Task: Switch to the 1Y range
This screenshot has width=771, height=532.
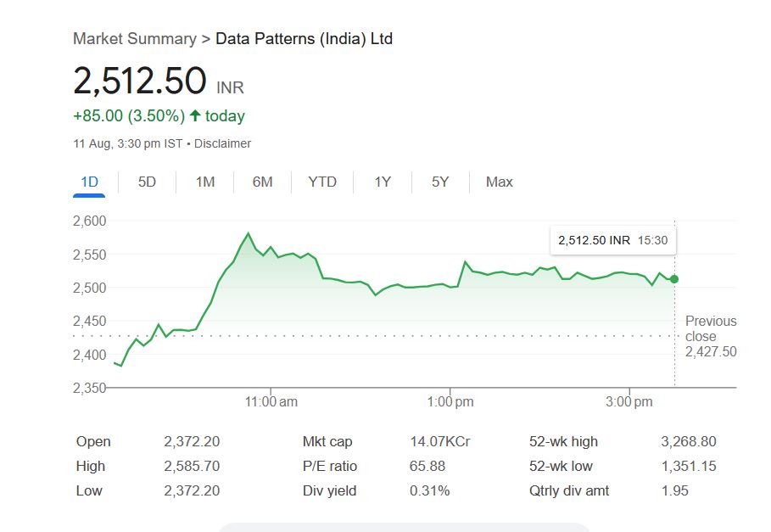Action: pos(383,182)
